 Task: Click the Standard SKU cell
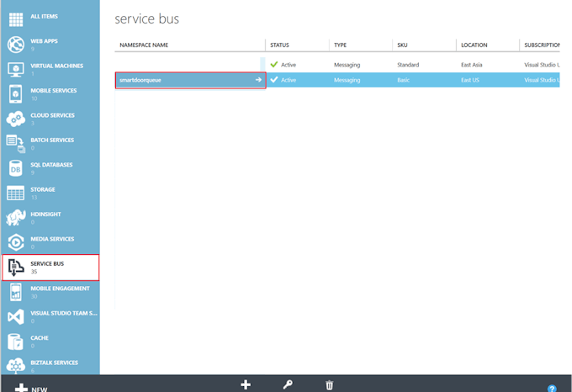(408, 65)
